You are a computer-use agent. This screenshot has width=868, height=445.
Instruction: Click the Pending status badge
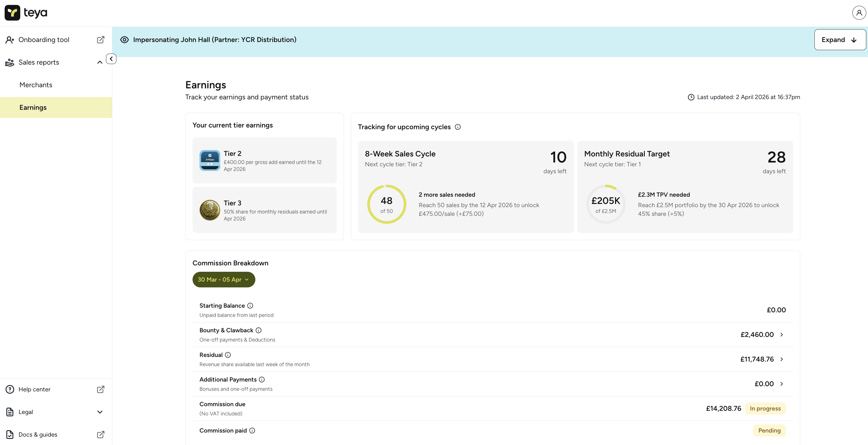click(769, 431)
